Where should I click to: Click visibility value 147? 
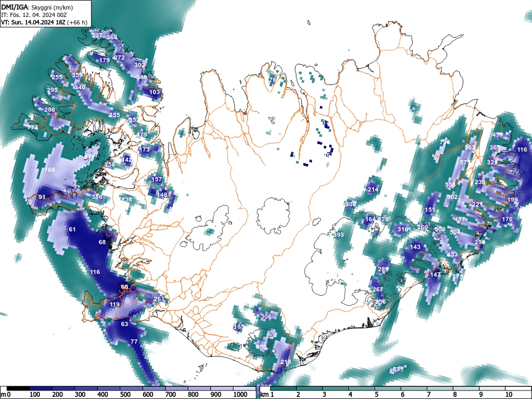point(435,275)
